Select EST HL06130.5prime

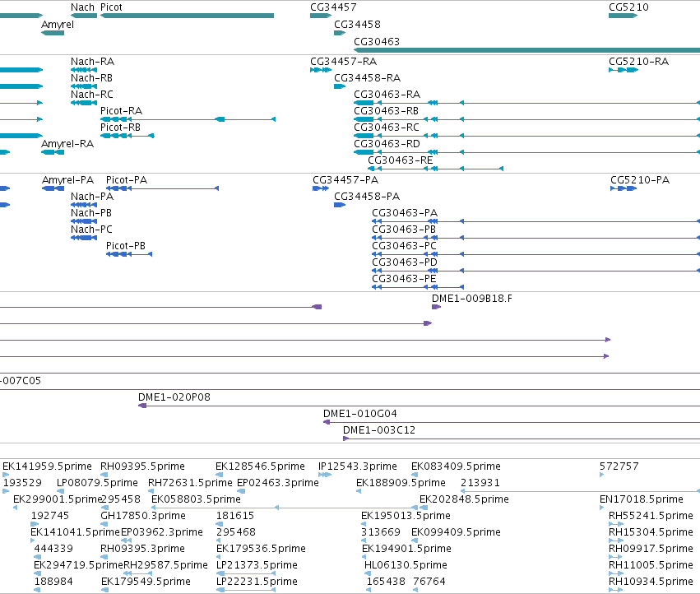406,565
